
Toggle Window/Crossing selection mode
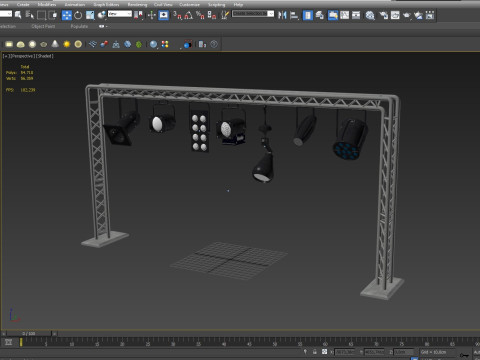pyautogui.click(x=53, y=15)
